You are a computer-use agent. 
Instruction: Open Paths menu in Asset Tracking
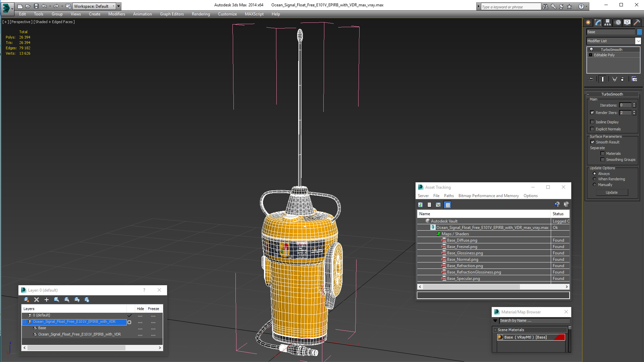449,196
